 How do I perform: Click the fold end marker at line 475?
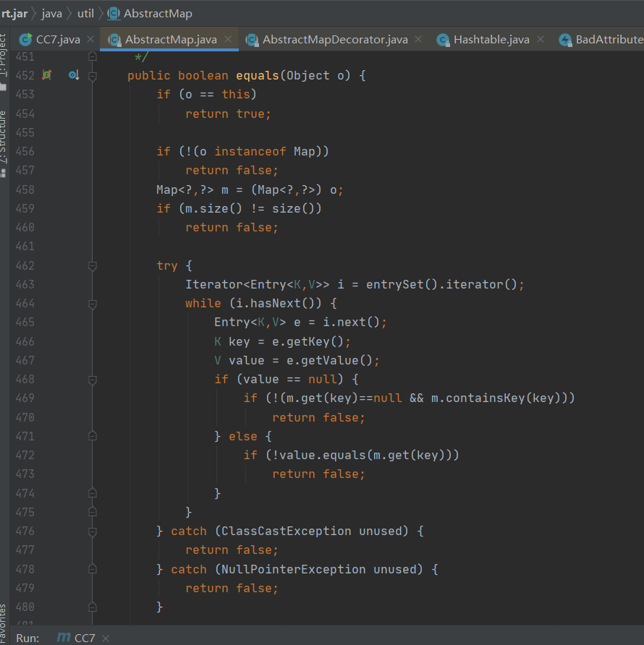tap(93, 511)
